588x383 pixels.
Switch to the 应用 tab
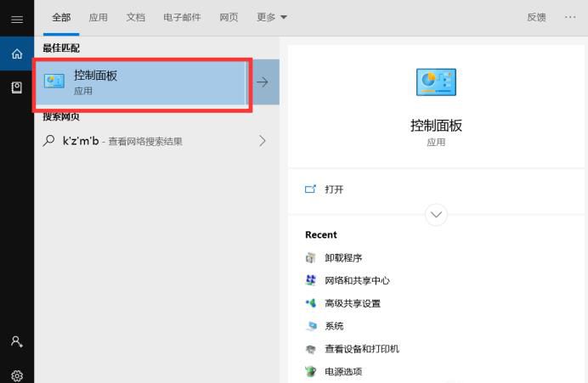pyautogui.click(x=99, y=17)
